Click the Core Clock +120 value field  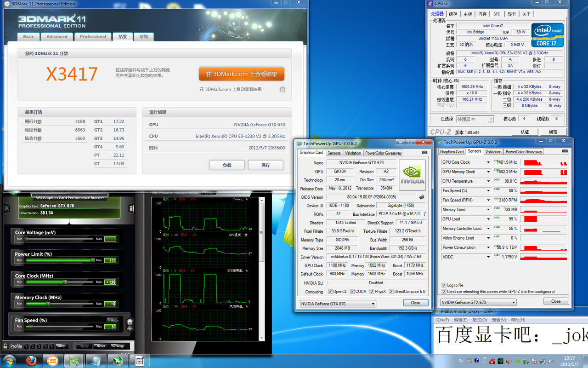[110, 282]
